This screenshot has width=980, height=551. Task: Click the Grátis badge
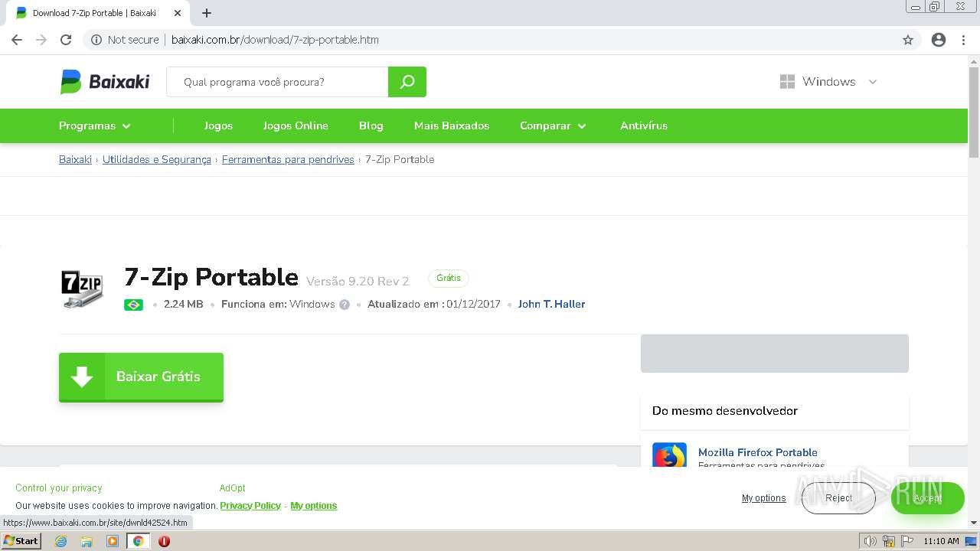coord(449,278)
